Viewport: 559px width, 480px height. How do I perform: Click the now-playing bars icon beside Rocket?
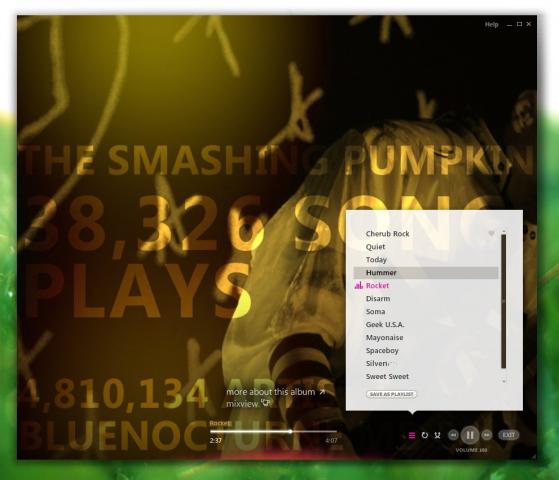(359, 285)
